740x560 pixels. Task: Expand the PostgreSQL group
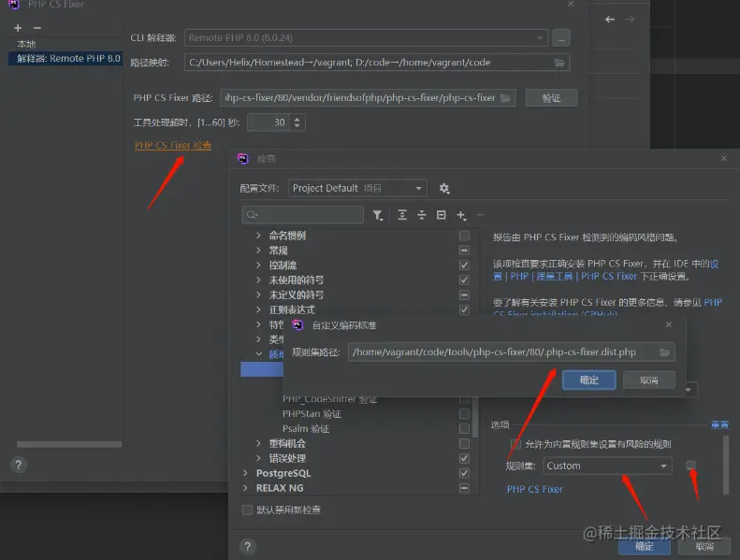click(245, 473)
